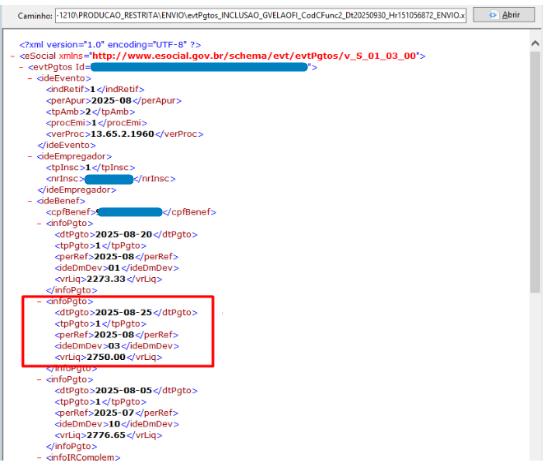Click the Abrir button
This screenshot has width=549, height=465.
click(x=503, y=15)
